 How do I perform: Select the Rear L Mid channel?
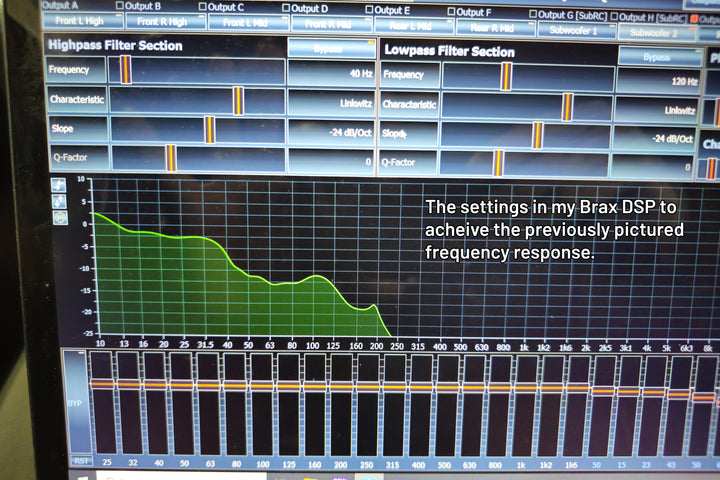click(414, 26)
